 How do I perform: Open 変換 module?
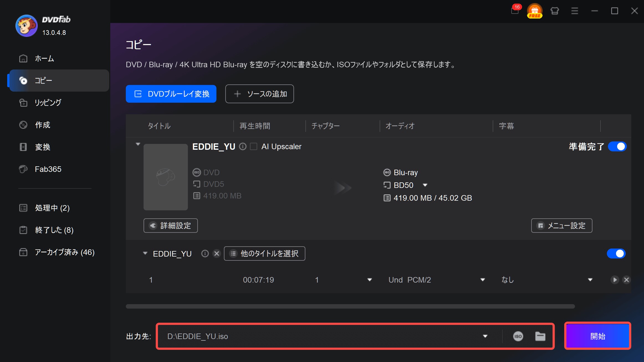tap(59, 147)
